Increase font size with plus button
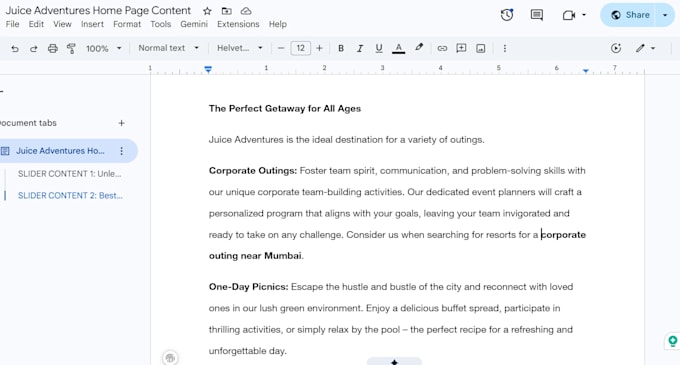Screen dimensions: 680x365 pos(319,48)
